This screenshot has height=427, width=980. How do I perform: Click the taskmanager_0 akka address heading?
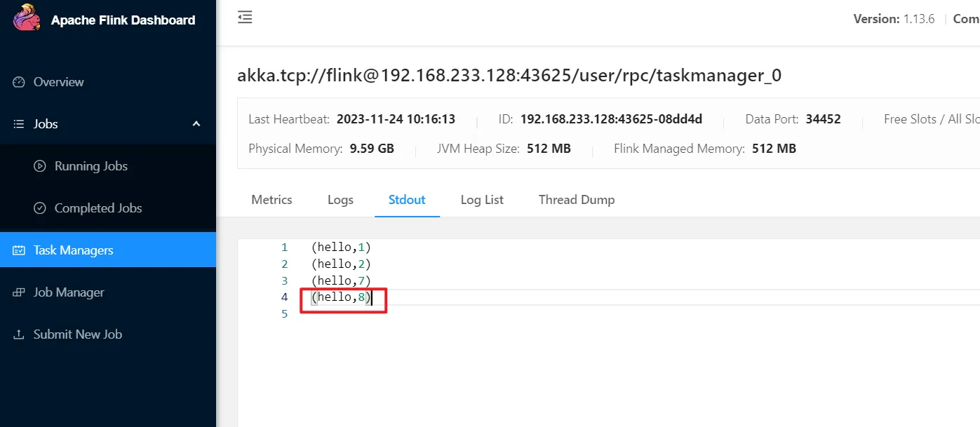click(509, 76)
